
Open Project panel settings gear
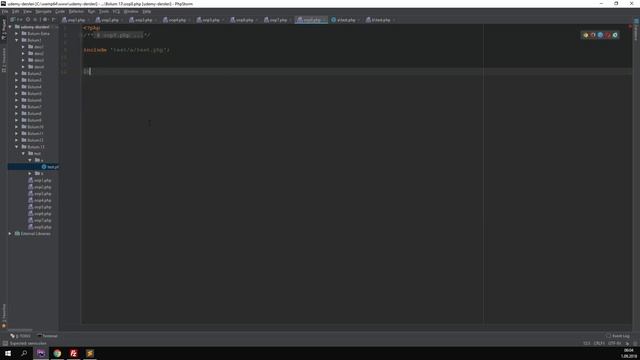click(45, 20)
